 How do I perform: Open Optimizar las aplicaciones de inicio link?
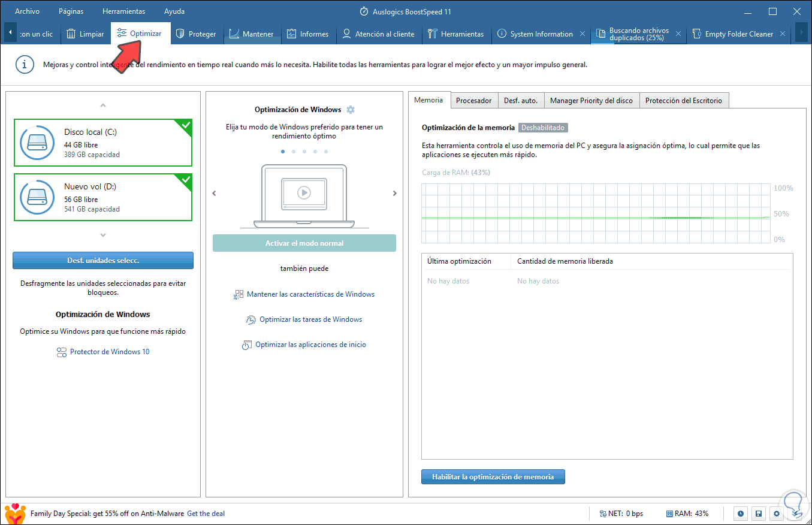pyautogui.click(x=310, y=345)
